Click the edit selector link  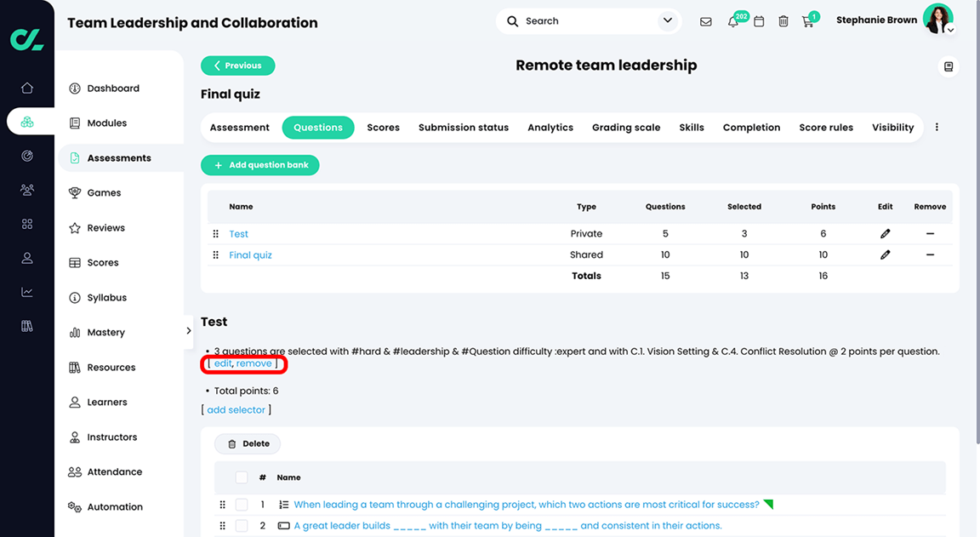(223, 363)
